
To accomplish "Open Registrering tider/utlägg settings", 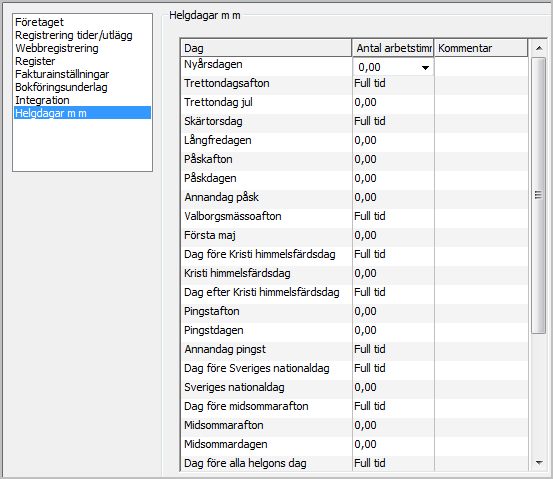I will [74, 35].
